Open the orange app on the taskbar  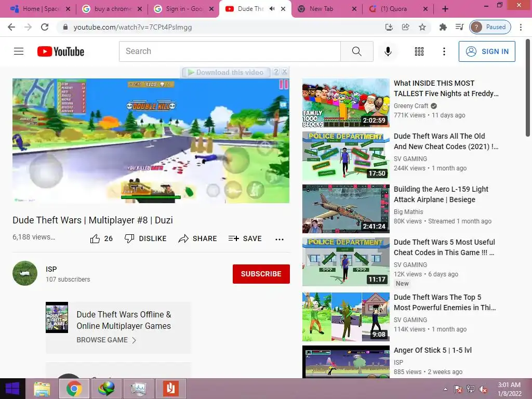tap(170, 389)
